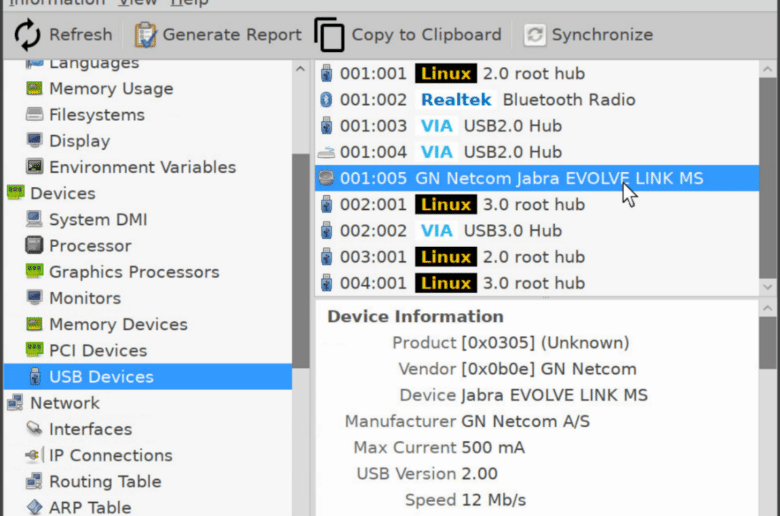Click the Generate Report label
The height and width of the screenshot is (516, 780).
pos(232,35)
